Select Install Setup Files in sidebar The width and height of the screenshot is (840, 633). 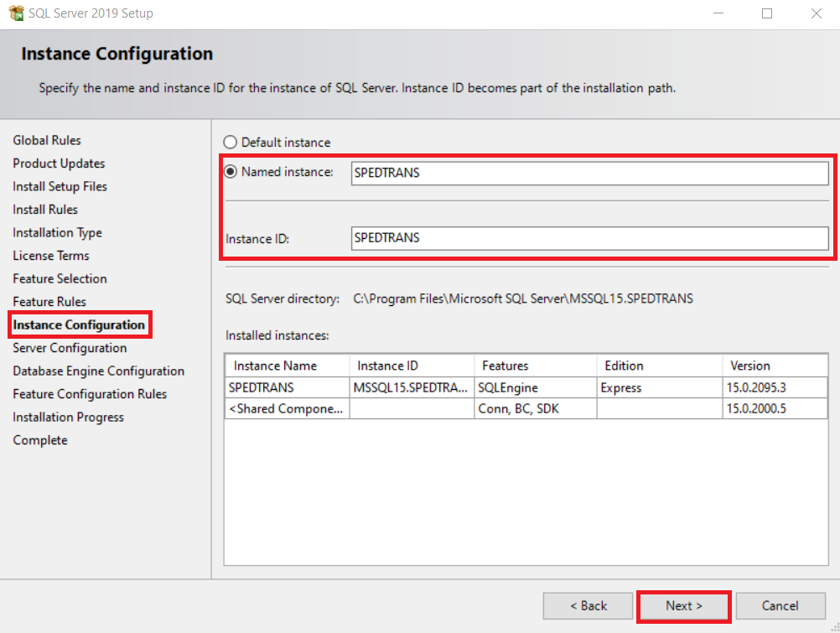pos(60,186)
